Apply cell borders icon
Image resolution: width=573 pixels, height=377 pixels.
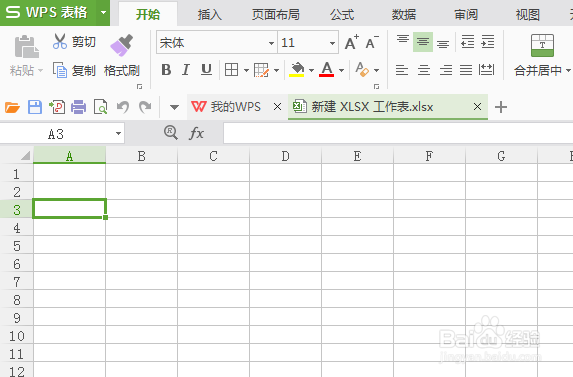point(231,69)
